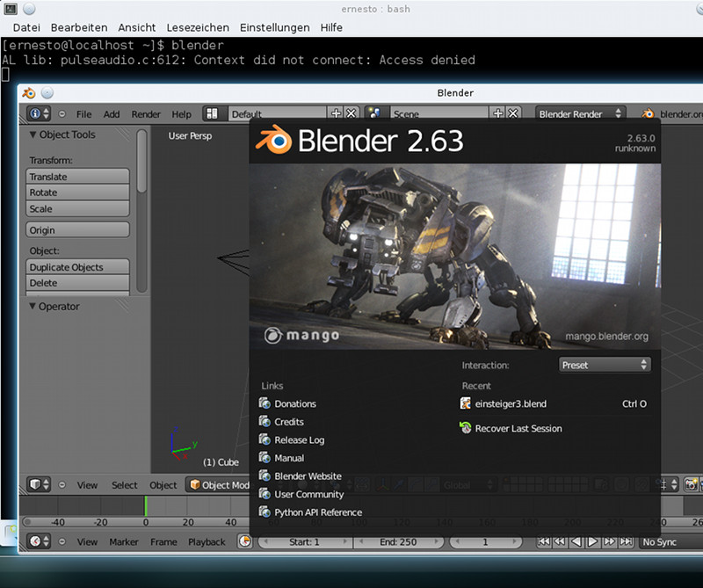The height and width of the screenshot is (588, 703).
Task: Open the 3D View editor type selector
Action: point(40,484)
